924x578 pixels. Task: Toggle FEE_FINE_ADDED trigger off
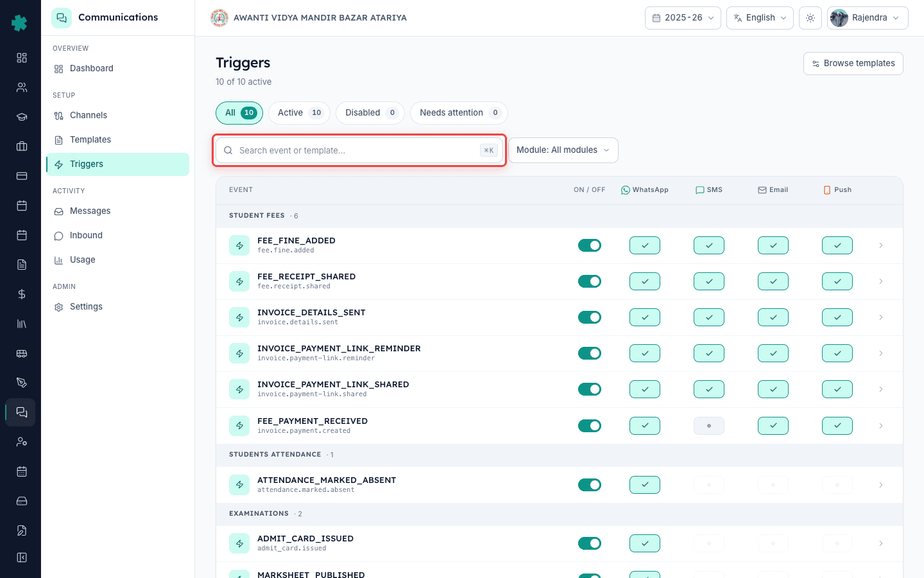click(x=590, y=245)
